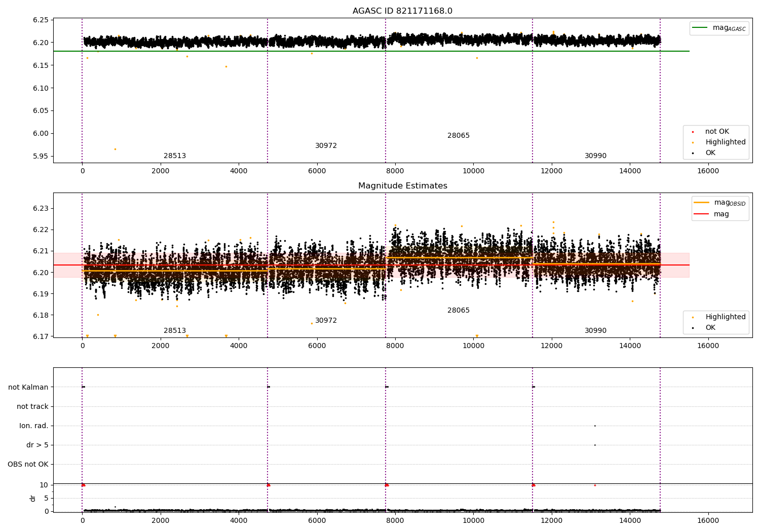Click the 6.23 tick on Magnitude Estimates axis

(40, 209)
